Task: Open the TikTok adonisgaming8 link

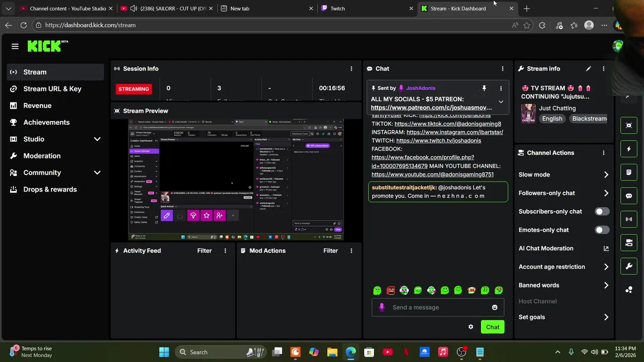Action: [448, 124]
